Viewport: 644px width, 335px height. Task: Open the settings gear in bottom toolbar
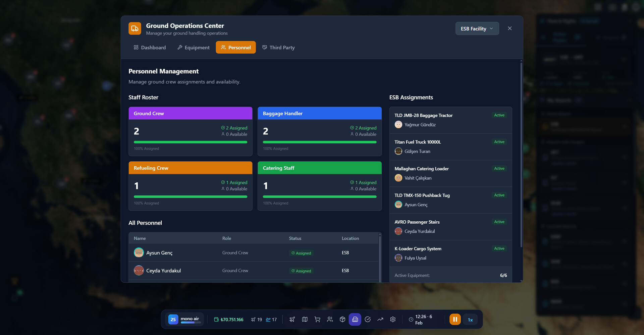point(393,319)
